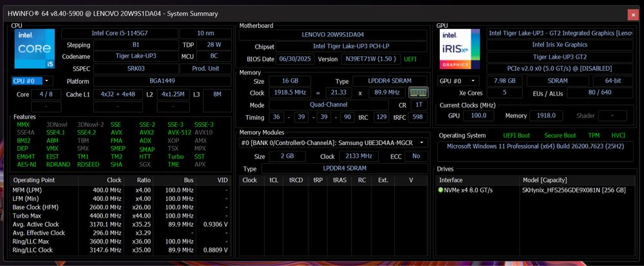This screenshot has height=266, width=644.
Task: Click the Prod. Unit field
Action: pyautogui.click(x=205, y=68)
